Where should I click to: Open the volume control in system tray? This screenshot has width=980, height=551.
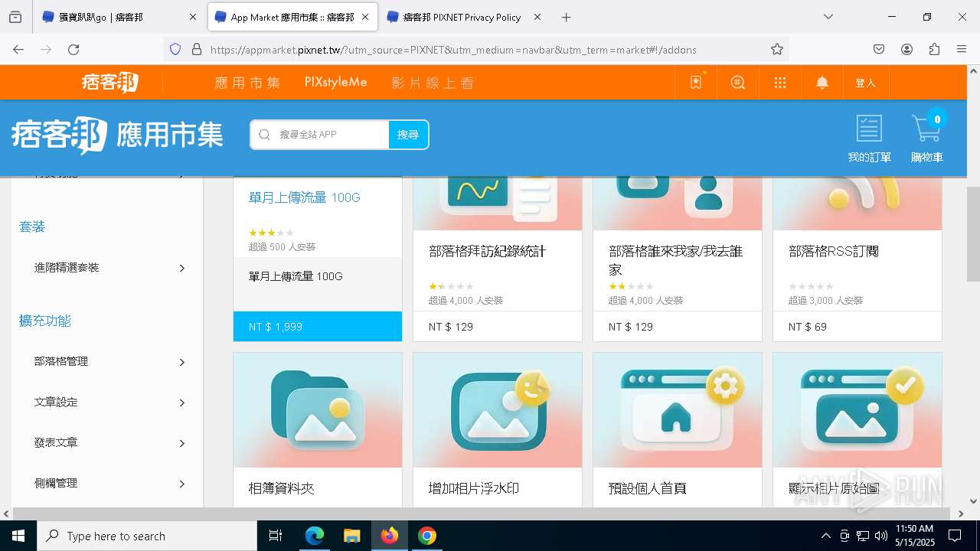(880, 536)
